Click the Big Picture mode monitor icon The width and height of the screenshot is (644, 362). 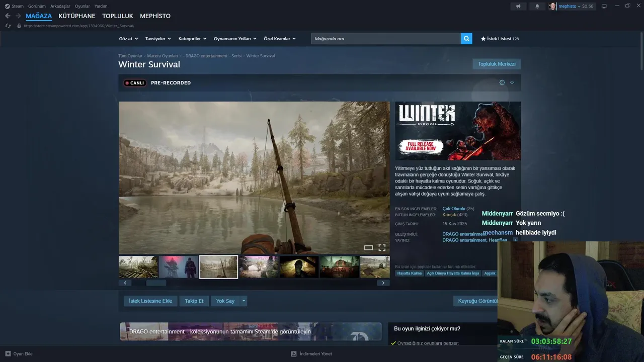pos(604,6)
